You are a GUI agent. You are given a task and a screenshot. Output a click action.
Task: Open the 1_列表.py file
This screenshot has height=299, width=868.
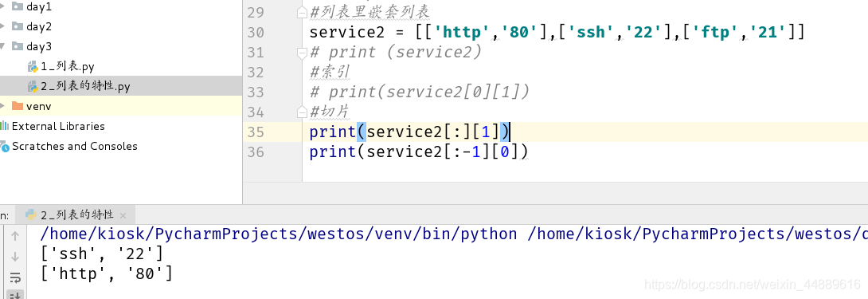68,66
